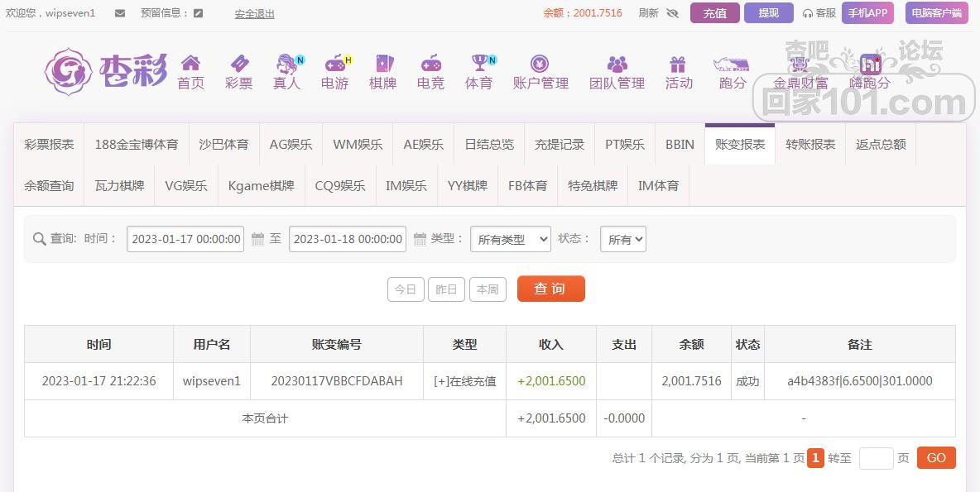The height and width of the screenshot is (492, 980).
Task: Click the 今日 quick filter button
Action: pyautogui.click(x=406, y=289)
